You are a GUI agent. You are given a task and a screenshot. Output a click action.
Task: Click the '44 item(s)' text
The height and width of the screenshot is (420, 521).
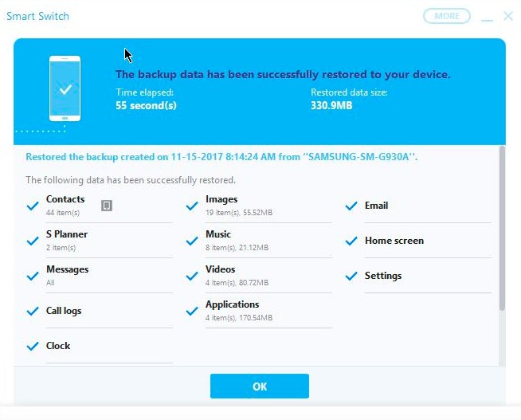[x=63, y=213]
